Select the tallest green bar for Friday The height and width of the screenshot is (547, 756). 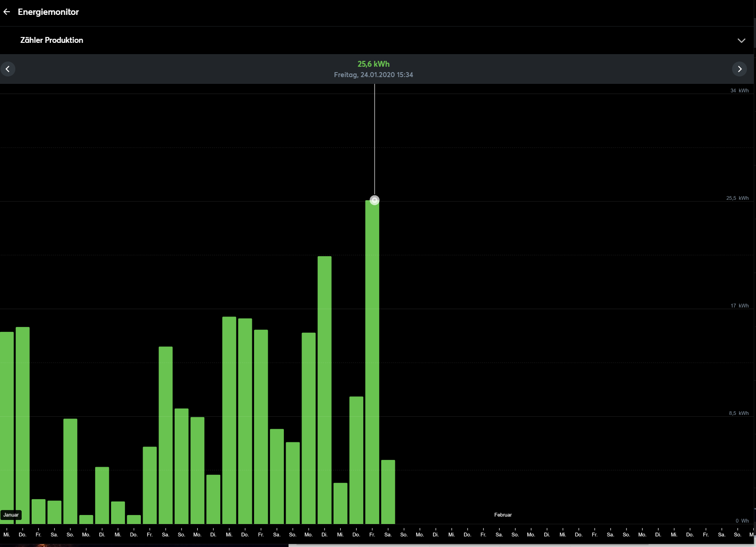pos(372,361)
